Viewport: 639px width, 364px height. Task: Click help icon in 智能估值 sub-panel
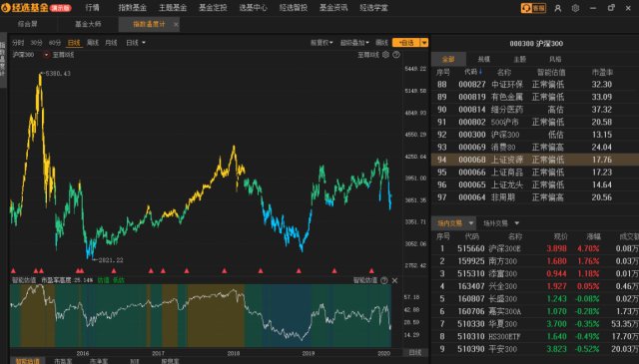[x=383, y=280]
